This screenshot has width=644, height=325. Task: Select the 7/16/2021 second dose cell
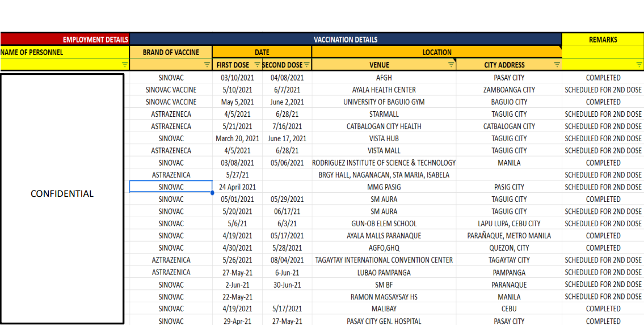pos(287,126)
